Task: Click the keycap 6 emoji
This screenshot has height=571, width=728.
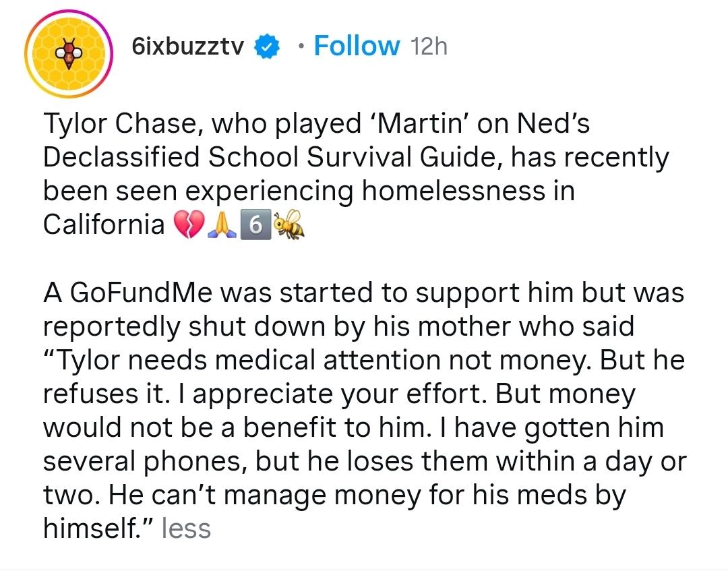Action: coord(255,227)
